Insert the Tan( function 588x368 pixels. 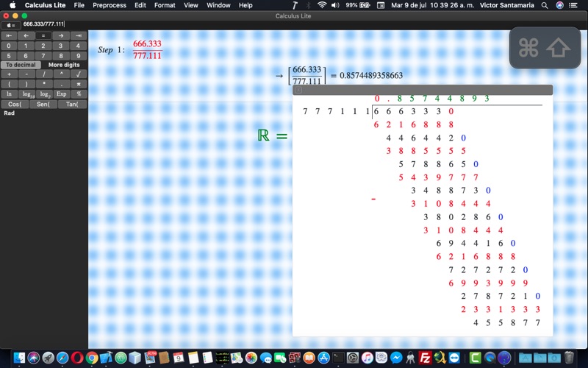(x=72, y=104)
